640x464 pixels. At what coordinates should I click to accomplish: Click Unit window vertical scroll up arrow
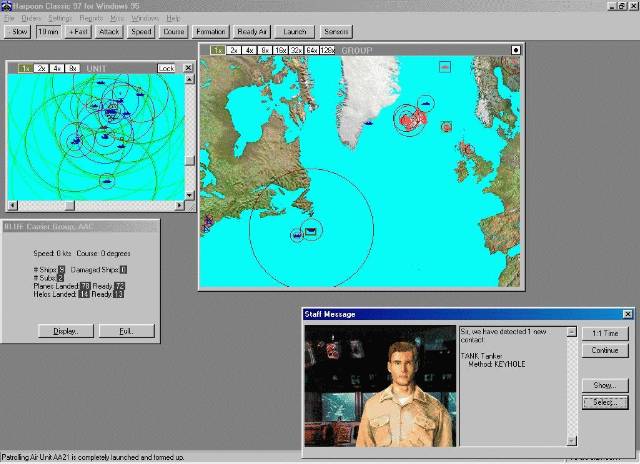189,79
